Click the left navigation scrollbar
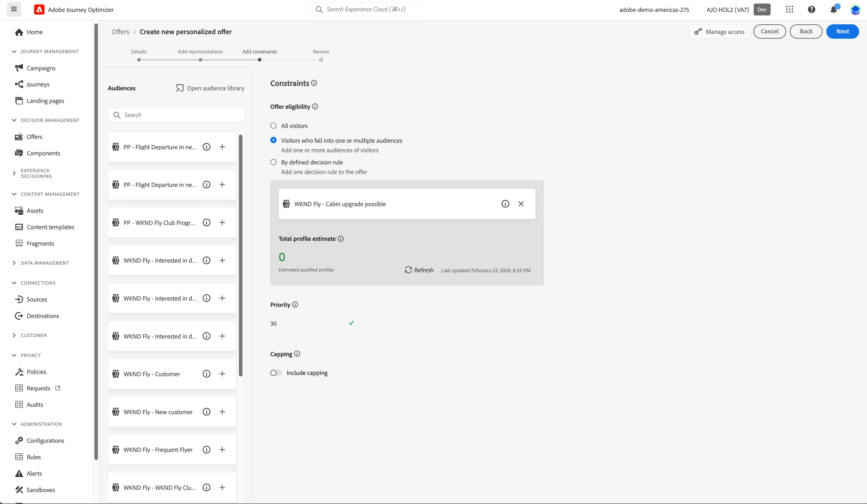867x504 pixels. [96, 242]
